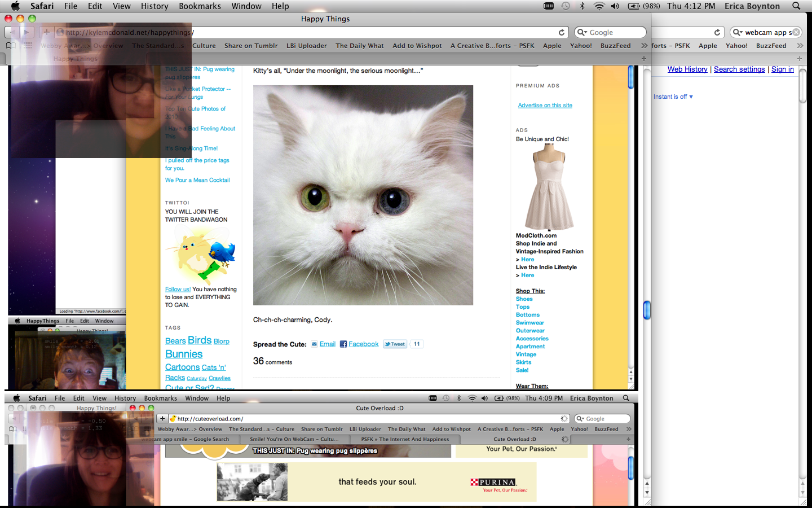Open the History menu in the top menu bar
The image size is (812, 508).
click(155, 6)
